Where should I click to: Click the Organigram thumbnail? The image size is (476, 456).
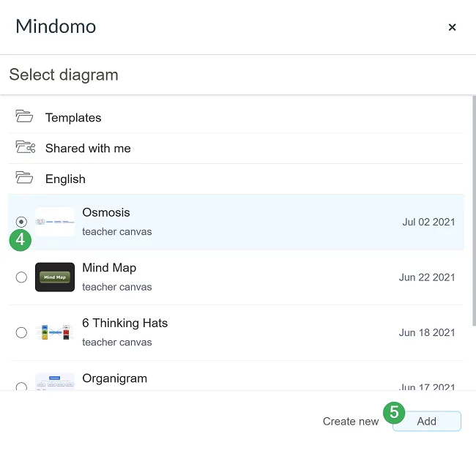click(55, 381)
